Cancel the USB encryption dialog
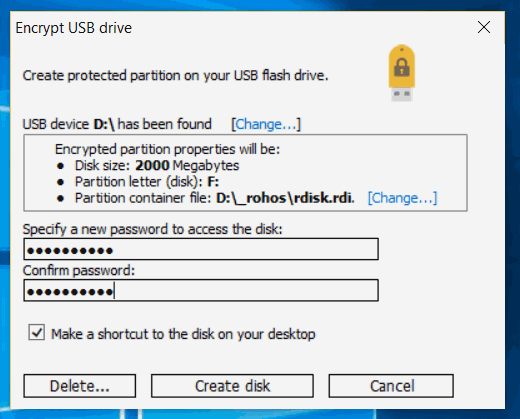The image size is (520, 419). coord(391,386)
